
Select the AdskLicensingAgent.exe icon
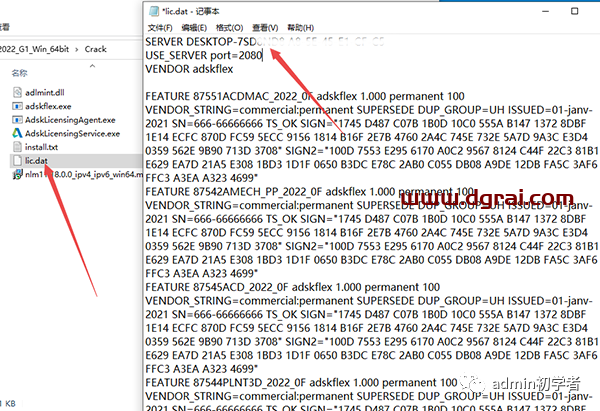[19, 119]
